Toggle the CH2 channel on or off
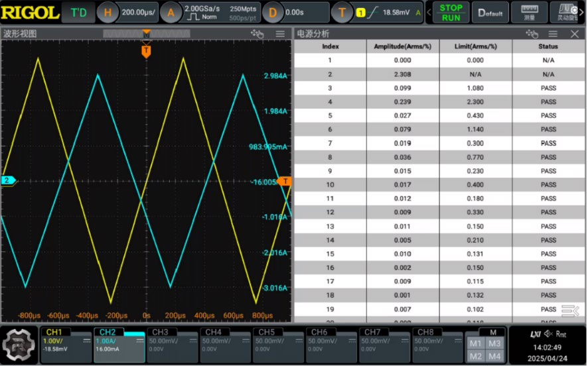 pos(108,332)
